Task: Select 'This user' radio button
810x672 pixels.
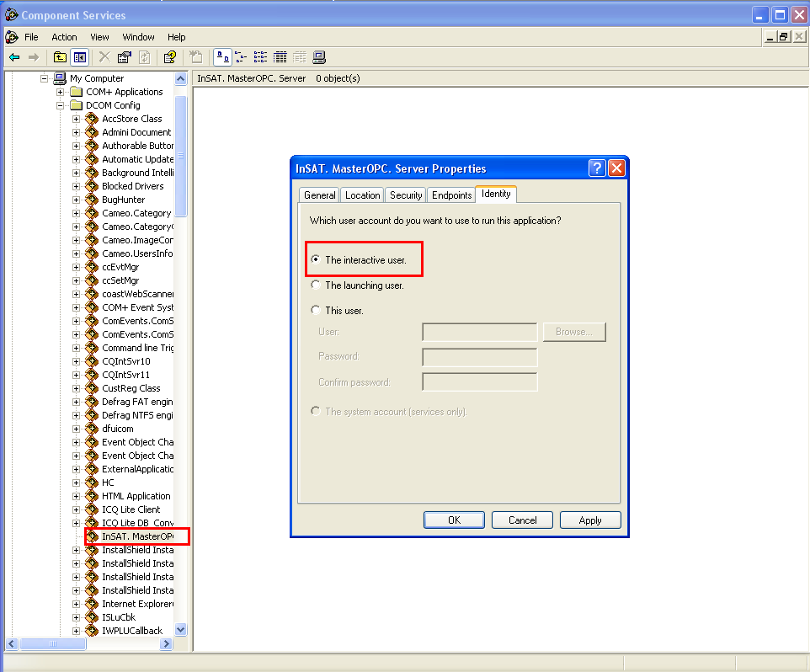Action: [x=316, y=311]
